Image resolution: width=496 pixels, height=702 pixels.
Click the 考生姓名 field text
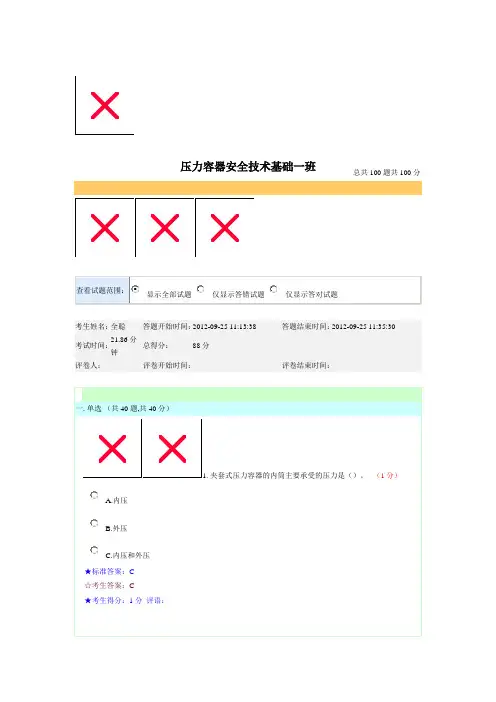coord(101,326)
